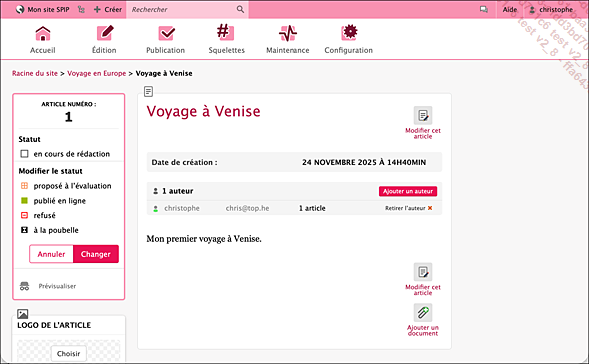Click Ajouter un auteur button
This screenshot has height=364, width=589.
408,191
